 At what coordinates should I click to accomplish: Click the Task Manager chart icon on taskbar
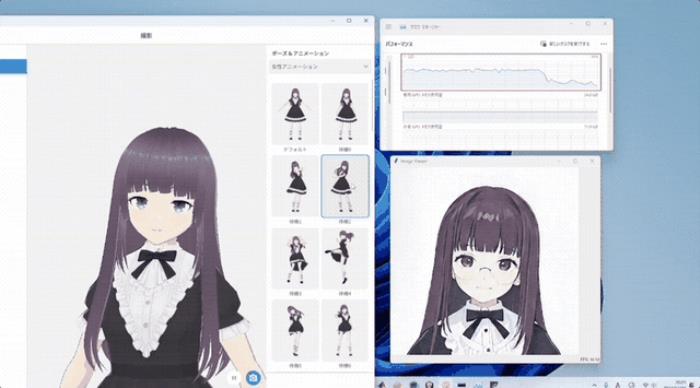coord(478,384)
